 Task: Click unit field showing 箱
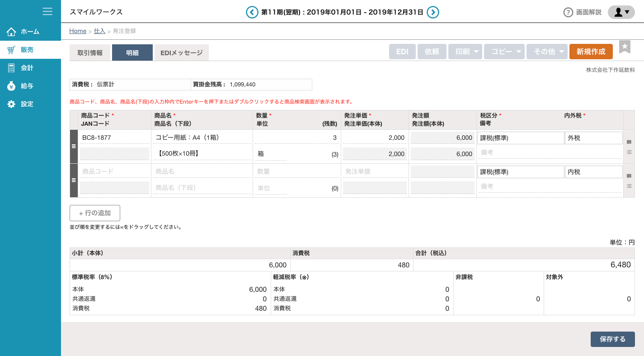271,154
